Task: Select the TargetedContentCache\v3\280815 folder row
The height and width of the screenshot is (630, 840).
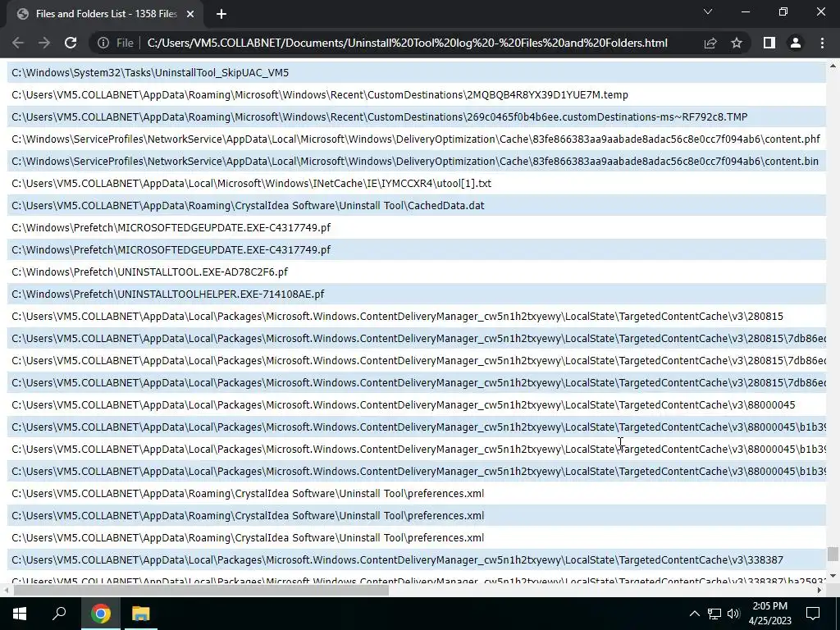Action: (x=416, y=316)
